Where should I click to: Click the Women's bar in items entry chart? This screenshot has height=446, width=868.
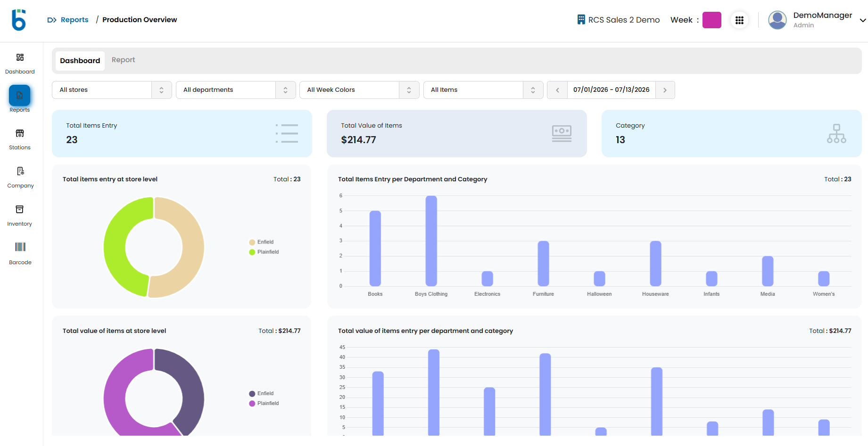tap(824, 279)
